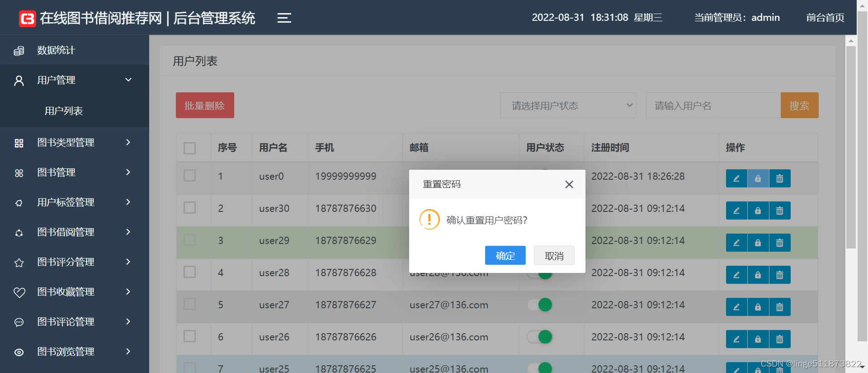Check the checkbox for user27 row
Image resolution: width=868 pixels, height=373 pixels.
click(190, 304)
